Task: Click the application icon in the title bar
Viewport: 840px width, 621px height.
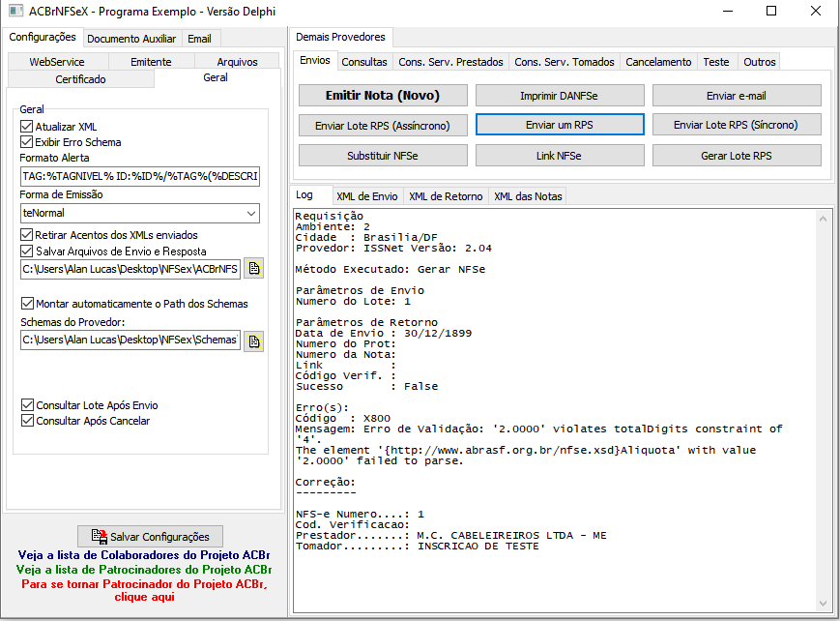Action: 16,11
